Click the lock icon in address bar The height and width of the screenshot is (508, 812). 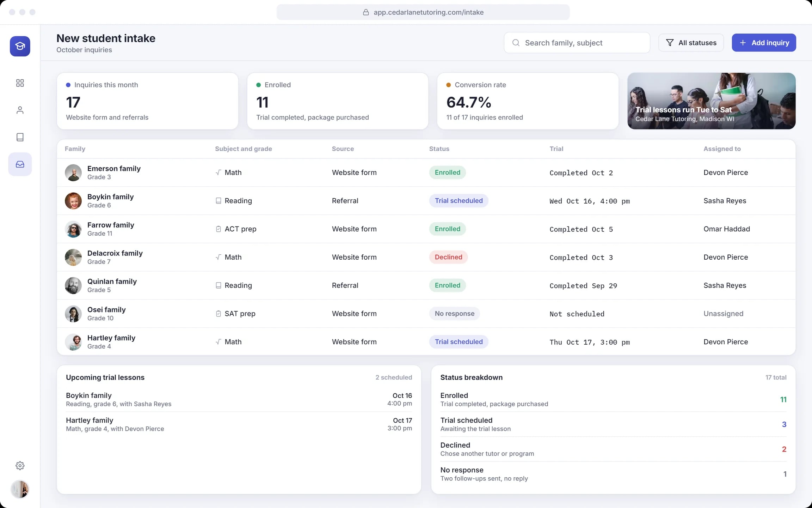366,12
